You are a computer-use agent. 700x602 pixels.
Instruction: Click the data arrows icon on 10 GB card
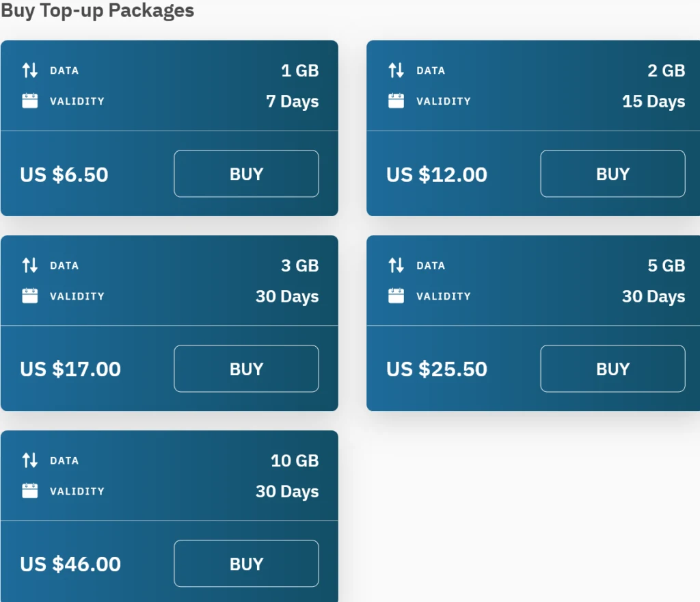(30, 460)
